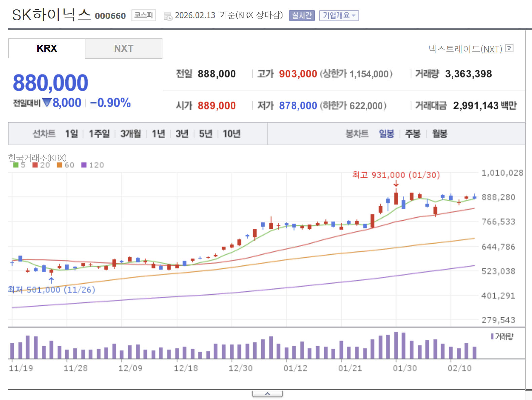The width and height of the screenshot is (532, 400).
Task: Select the 5년 line chart period
Action: click(205, 134)
